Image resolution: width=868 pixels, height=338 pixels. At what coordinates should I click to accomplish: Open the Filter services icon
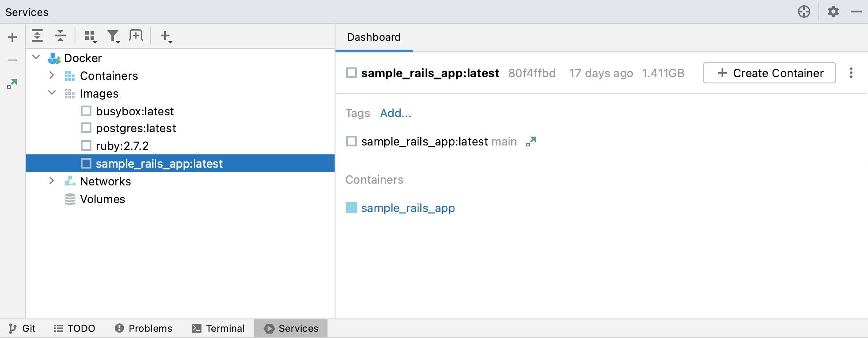114,36
